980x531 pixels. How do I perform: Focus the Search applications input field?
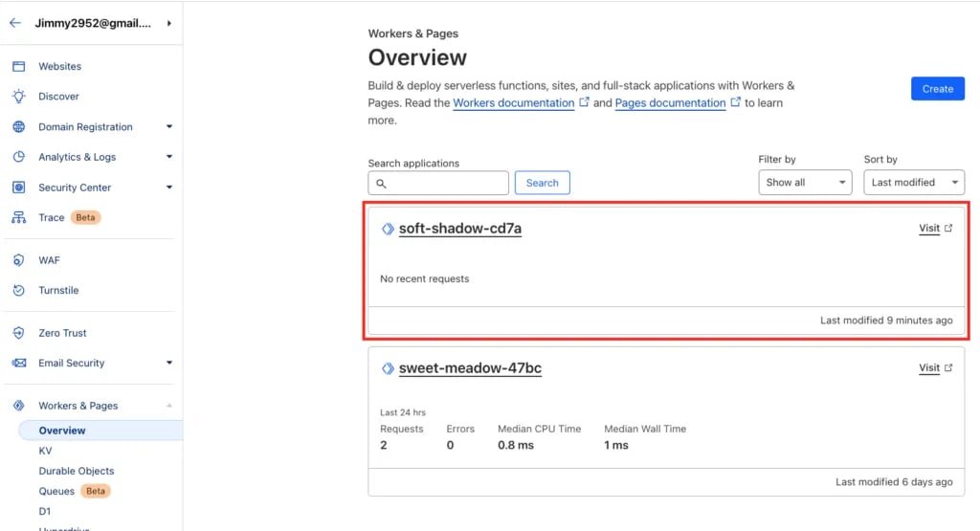click(438, 183)
